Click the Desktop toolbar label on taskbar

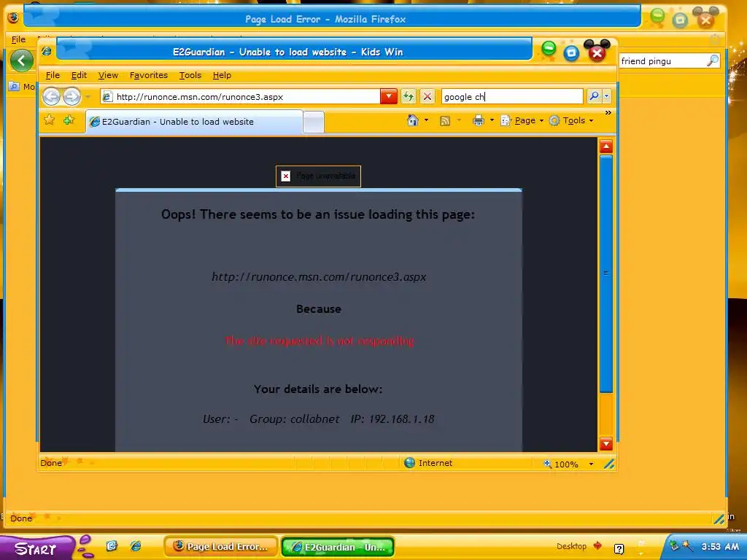click(x=571, y=546)
